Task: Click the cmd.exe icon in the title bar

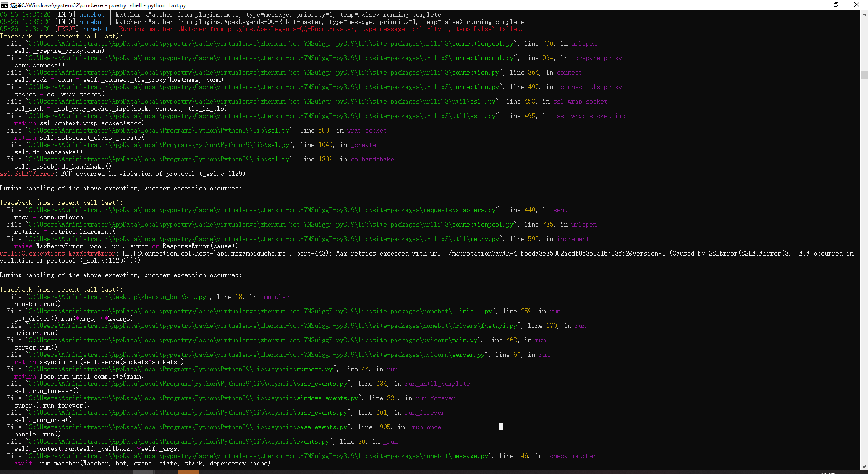Action: pyautogui.click(x=5, y=5)
